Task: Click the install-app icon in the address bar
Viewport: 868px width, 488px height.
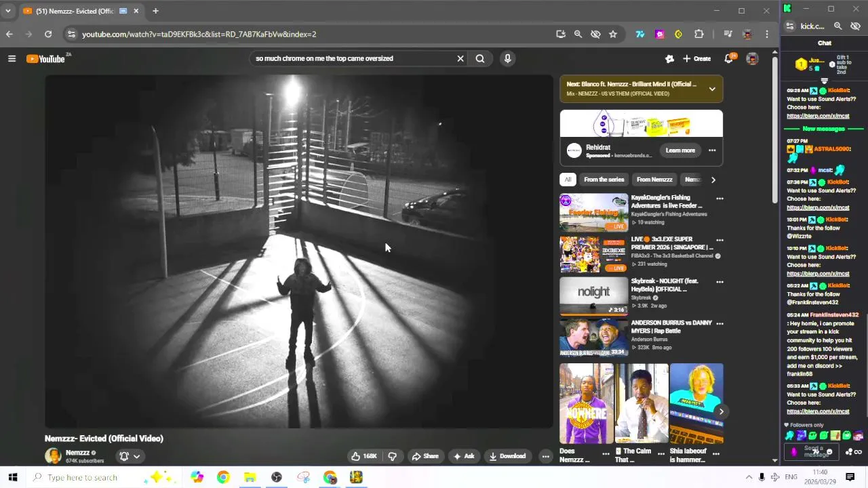Action: pyautogui.click(x=560, y=34)
